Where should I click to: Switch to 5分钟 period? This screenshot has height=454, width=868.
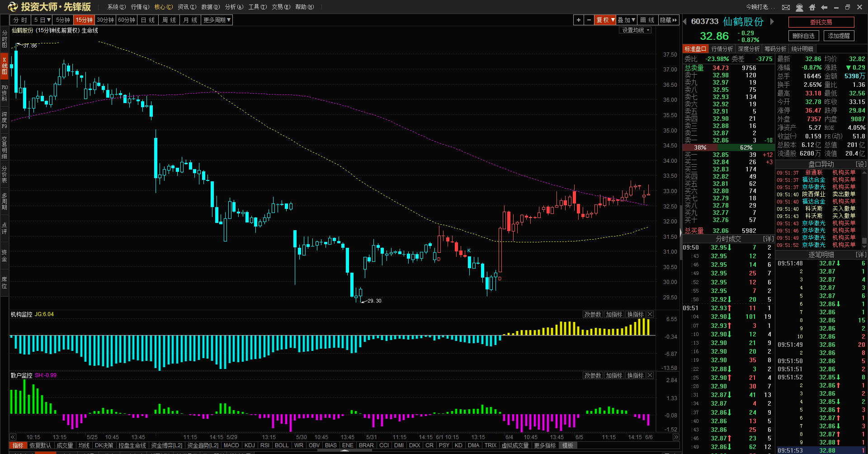pyautogui.click(x=63, y=20)
